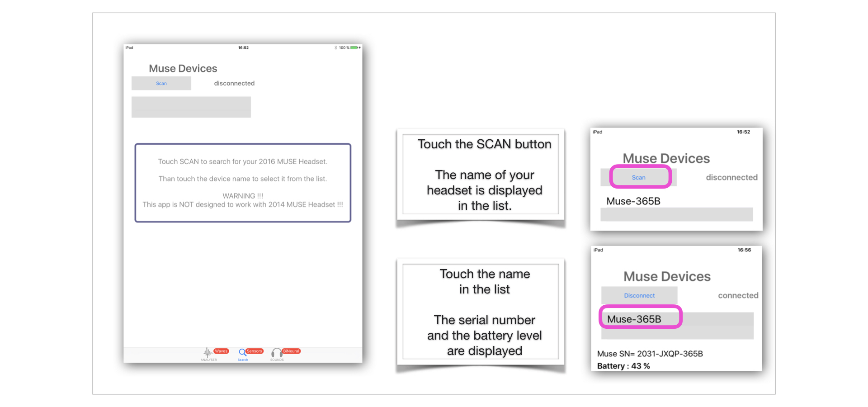This screenshot has width=868, height=407.
Task: Click "Muse SN= 2031-JXQP-365B" serial text
Action: click(x=650, y=354)
